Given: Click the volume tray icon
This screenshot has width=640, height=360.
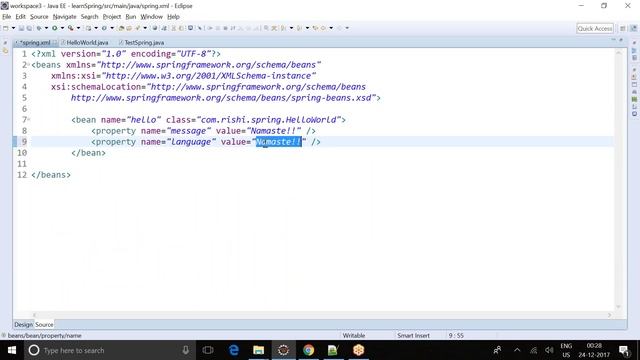Looking at the screenshot, I should 549,350.
